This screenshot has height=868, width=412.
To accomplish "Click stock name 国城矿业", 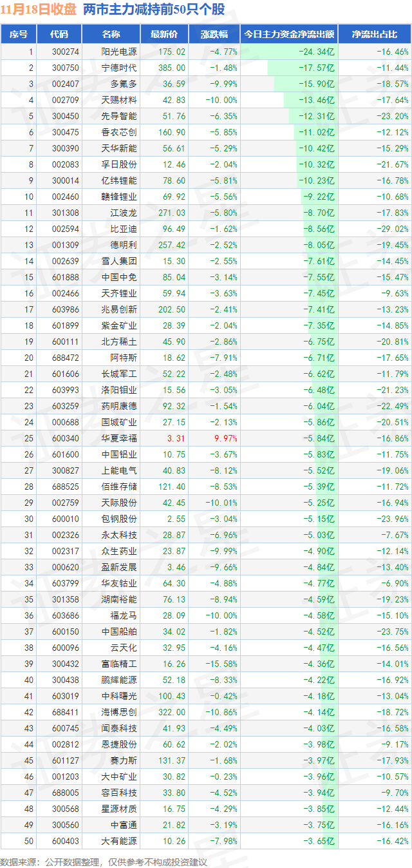I will point(119,422).
